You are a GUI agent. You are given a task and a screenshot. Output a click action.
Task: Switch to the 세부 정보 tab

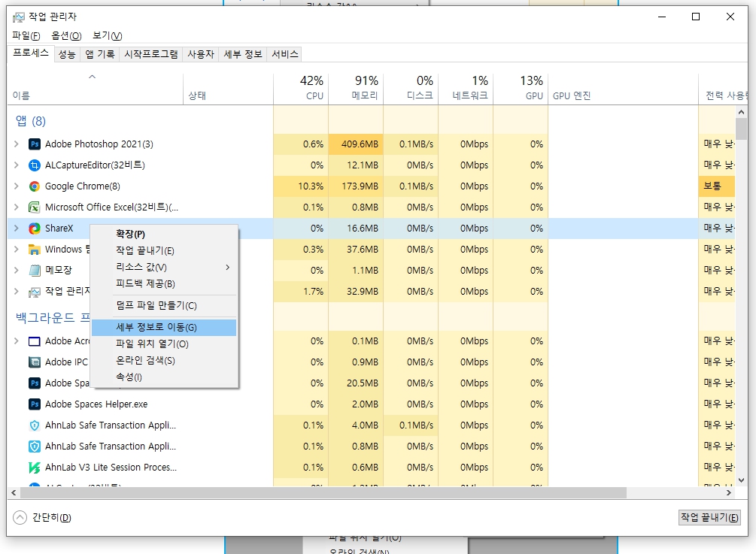point(242,54)
